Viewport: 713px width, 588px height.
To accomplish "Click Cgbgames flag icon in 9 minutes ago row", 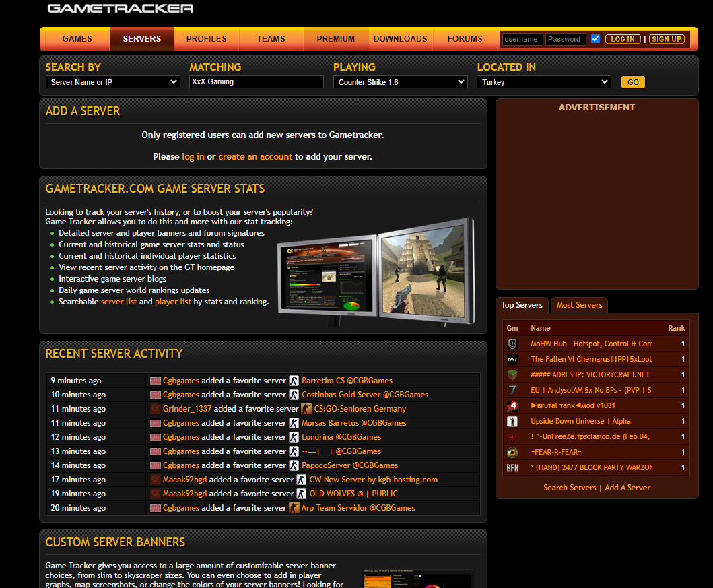I will (156, 381).
